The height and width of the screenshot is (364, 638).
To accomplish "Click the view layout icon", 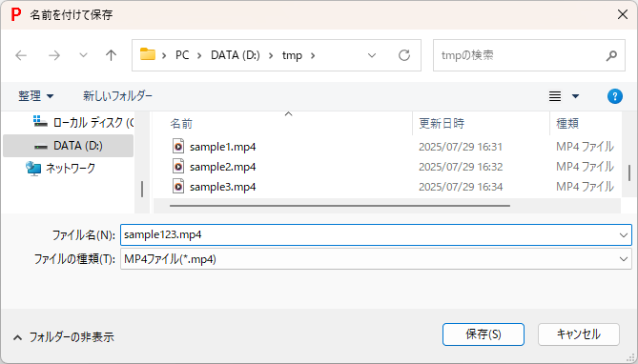I will (x=555, y=96).
